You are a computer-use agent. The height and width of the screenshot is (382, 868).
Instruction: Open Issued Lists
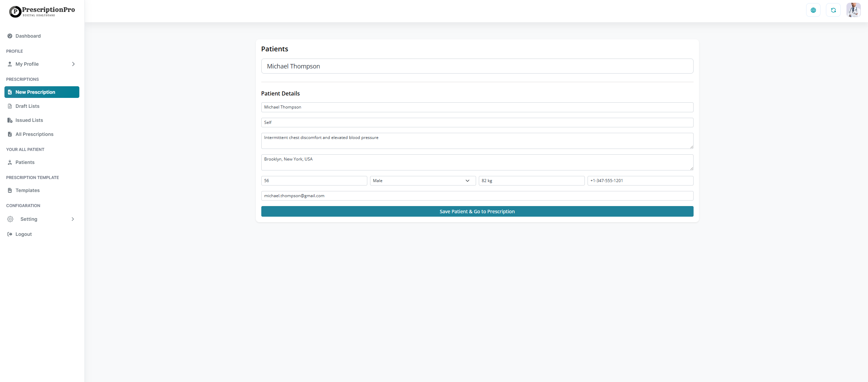click(29, 120)
